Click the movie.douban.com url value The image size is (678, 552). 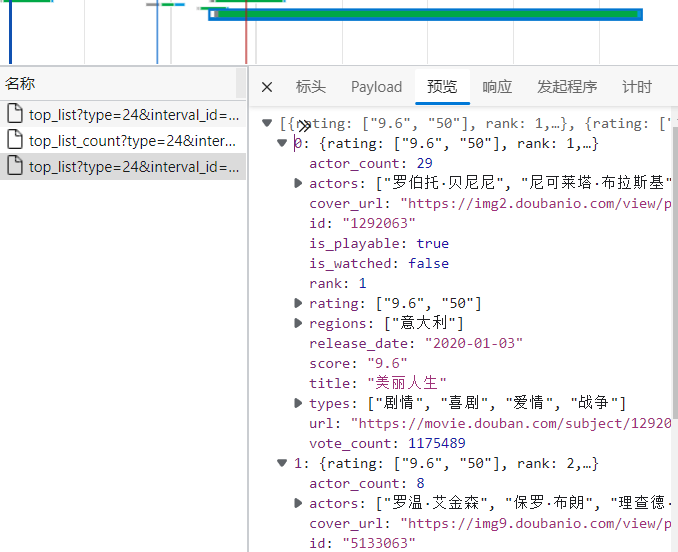(511, 423)
